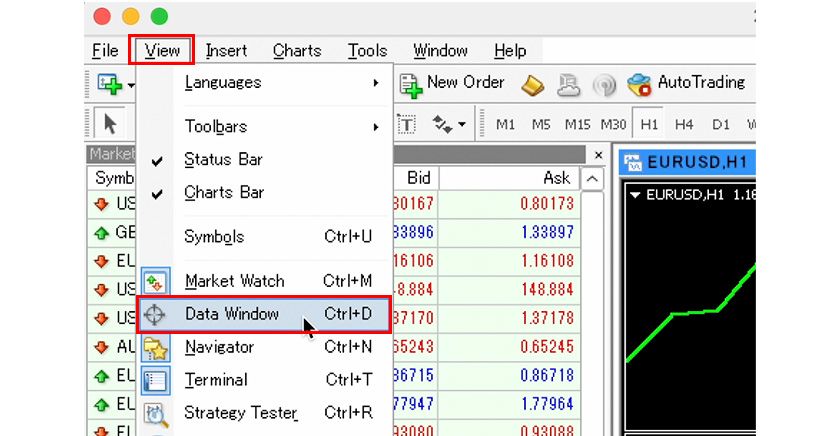The height and width of the screenshot is (436, 840).
Task: Click the macOS green maximize button
Action: coord(159,17)
